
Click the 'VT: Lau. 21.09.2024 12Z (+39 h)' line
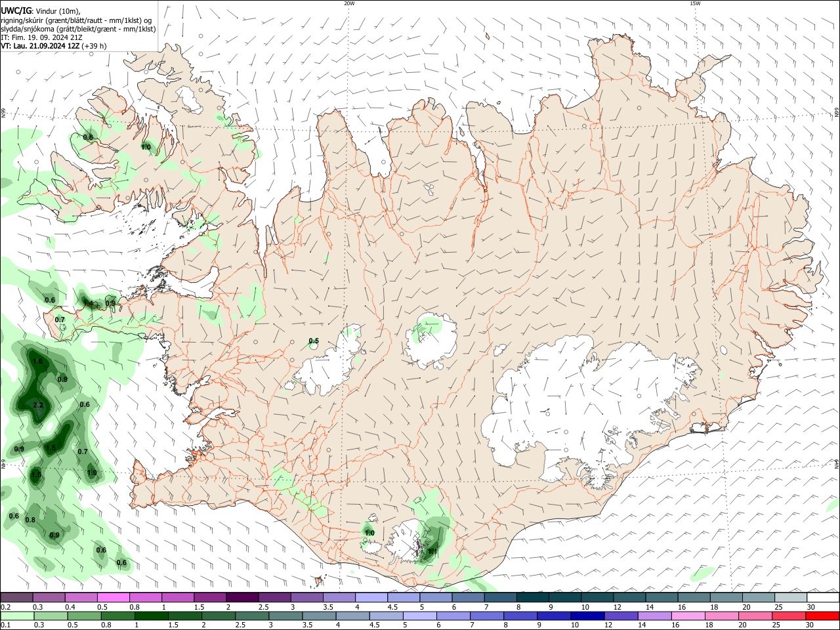(54, 46)
